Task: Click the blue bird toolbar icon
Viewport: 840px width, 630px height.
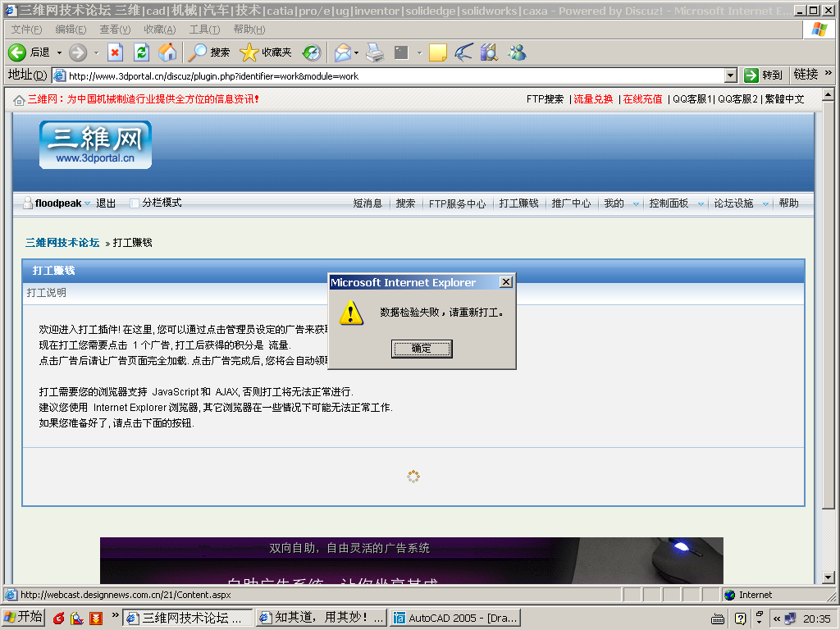Action: (464, 52)
